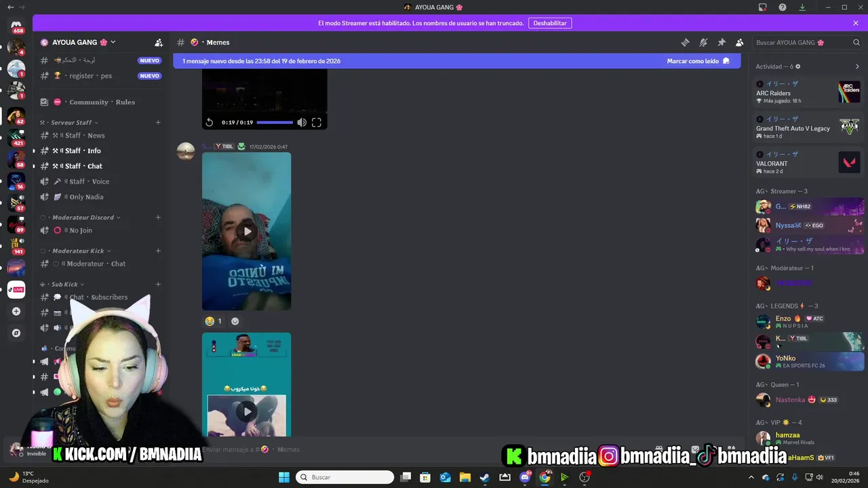Select member Nastenka in Queen list
Image resolution: width=868 pixels, height=488 pixels.
point(808,400)
